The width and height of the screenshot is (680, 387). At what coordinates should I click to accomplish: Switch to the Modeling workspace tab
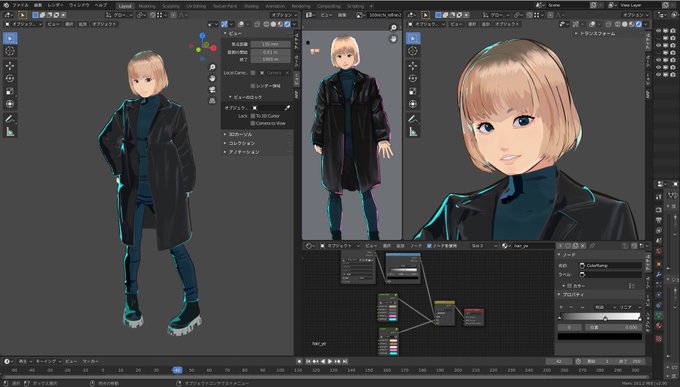147,6
